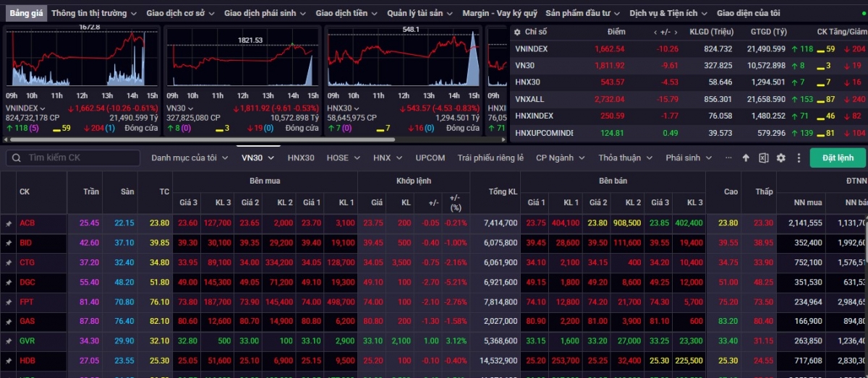This screenshot has height=378, width=868.
Task: Click the green Đặt lệnh button
Action: click(x=837, y=158)
